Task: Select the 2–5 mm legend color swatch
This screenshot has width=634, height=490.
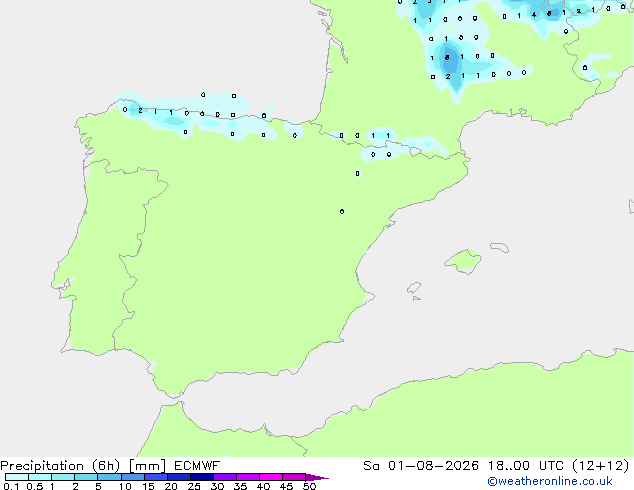Action: tap(86, 477)
